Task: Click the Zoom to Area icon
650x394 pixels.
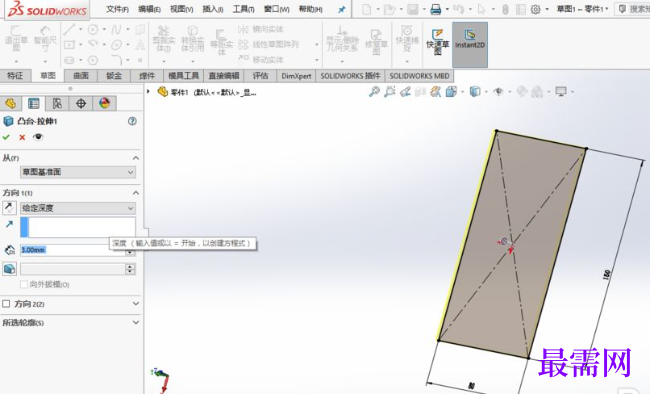Action: pos(390,92)
